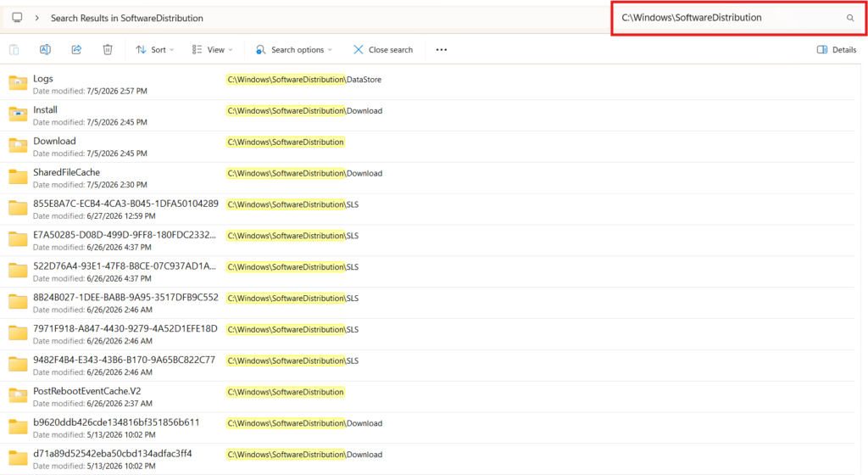Select the 522D76A4-93E1-47F8 folder icon

[18, 271]
